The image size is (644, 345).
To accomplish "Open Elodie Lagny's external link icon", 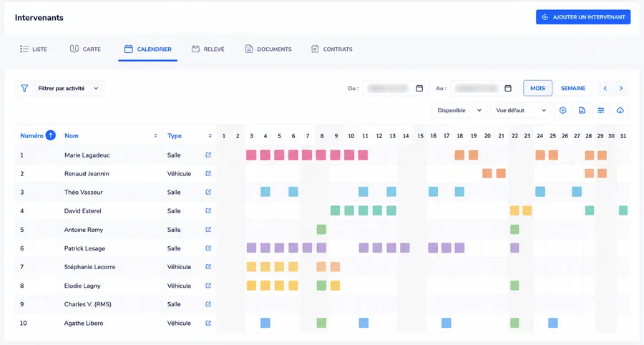I will (208, 286).
